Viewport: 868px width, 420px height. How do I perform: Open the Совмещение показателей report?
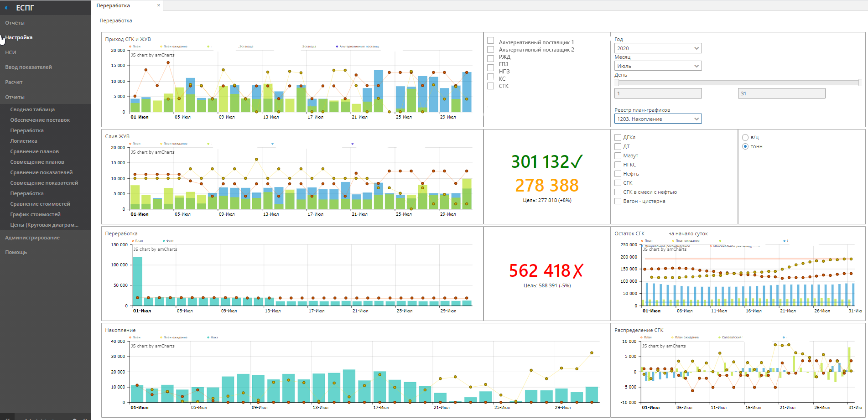tap(44, 183)
